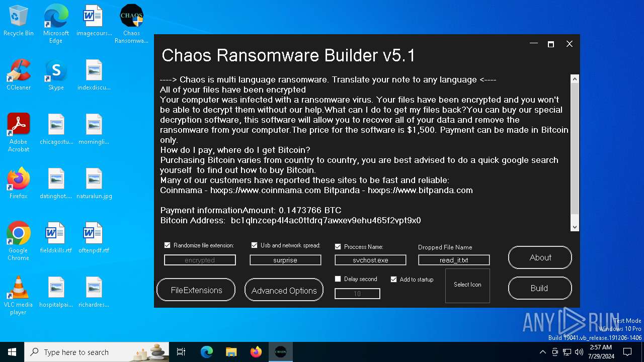This screenshot has width=644, height=362.
Task: Maximize the Chaos builder window
Action: (x=551, y=44)
